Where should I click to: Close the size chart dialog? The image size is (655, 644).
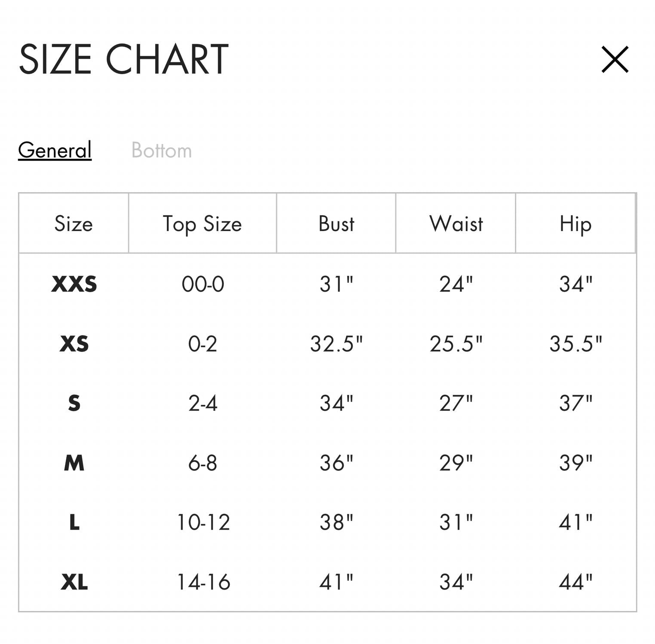pos(615,59)
